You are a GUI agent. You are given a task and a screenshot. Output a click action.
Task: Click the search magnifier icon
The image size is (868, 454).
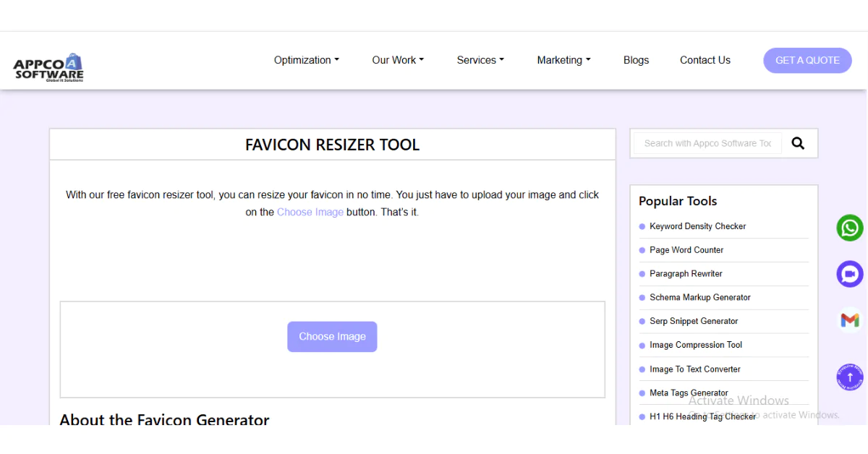tap(798, 143)
